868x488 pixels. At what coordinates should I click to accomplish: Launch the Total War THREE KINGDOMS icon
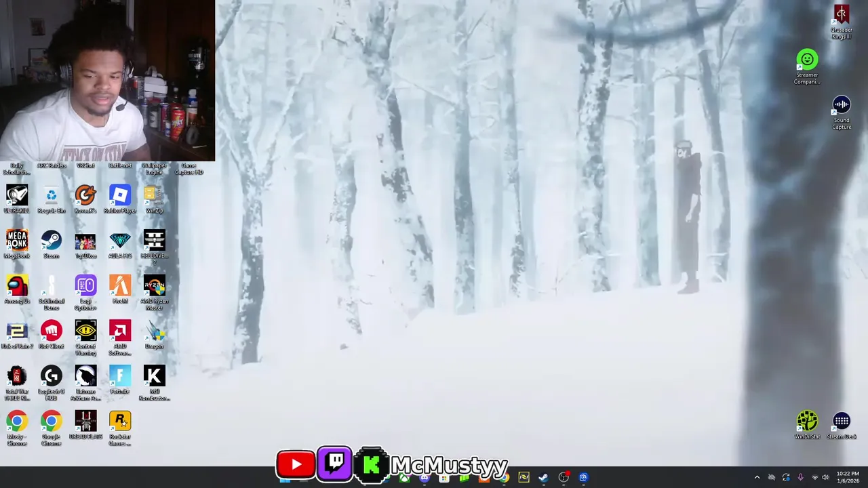pos(17,384)
